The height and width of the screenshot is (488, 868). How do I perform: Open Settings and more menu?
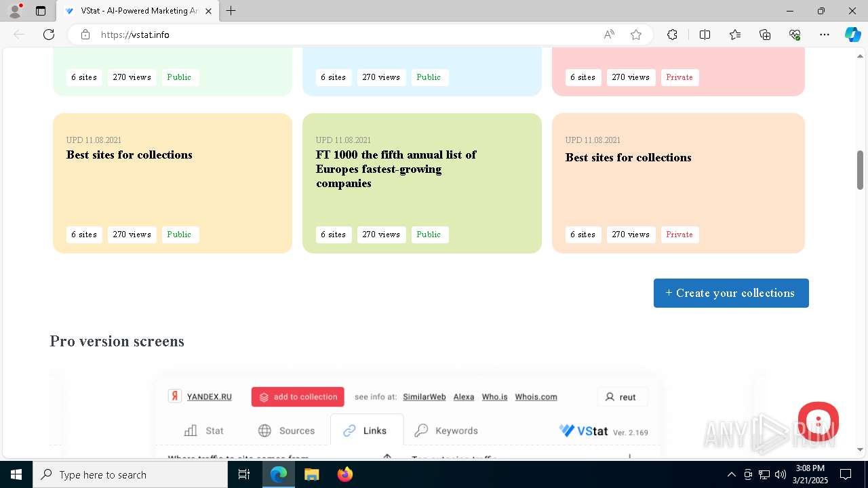pyautogui.click(x=825, y=35)
